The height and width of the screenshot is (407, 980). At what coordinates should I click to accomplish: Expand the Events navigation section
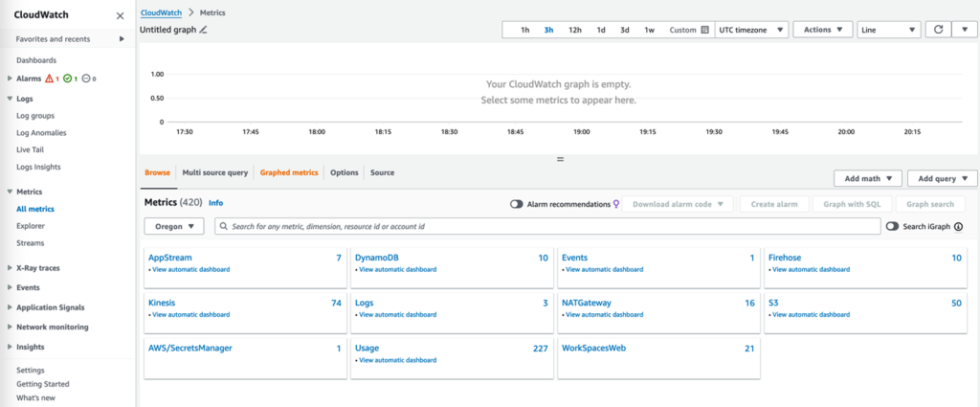(x=10, y=287)
